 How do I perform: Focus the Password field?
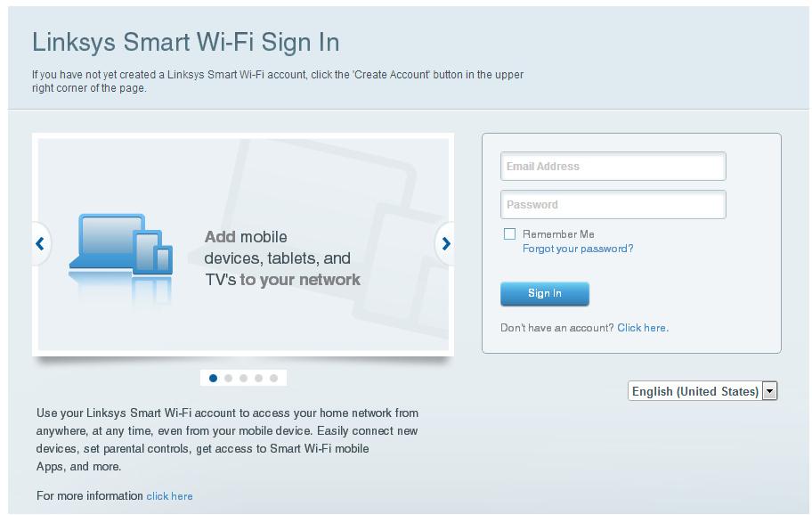[x=613, y=205]
